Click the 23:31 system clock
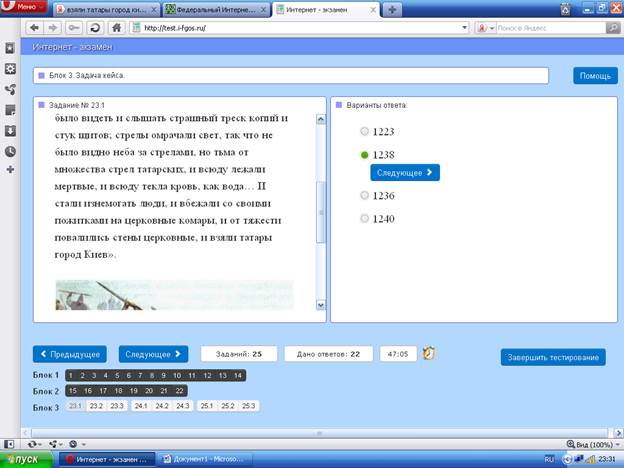624x468 pixels. [x=606, y=460]
